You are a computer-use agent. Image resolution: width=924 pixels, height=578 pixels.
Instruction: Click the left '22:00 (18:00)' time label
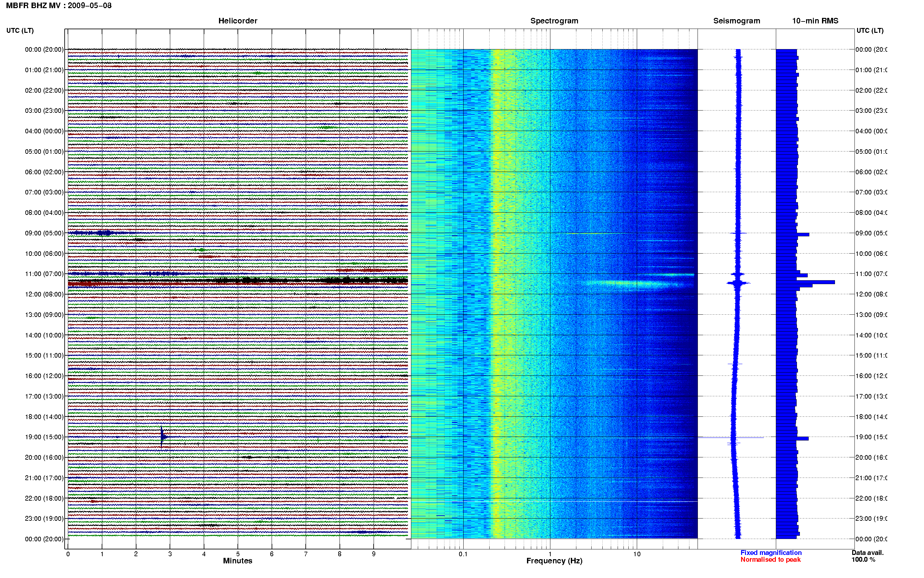coord(44,498)
